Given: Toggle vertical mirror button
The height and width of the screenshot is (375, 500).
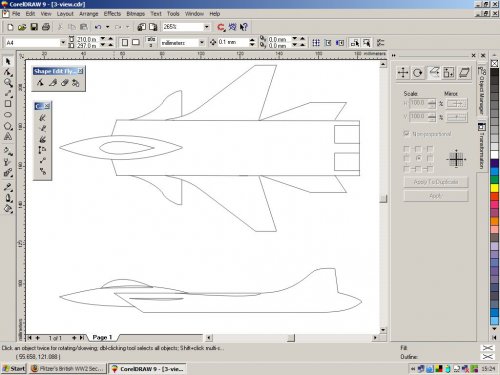Looking at the screenshot, I should 457,117.
